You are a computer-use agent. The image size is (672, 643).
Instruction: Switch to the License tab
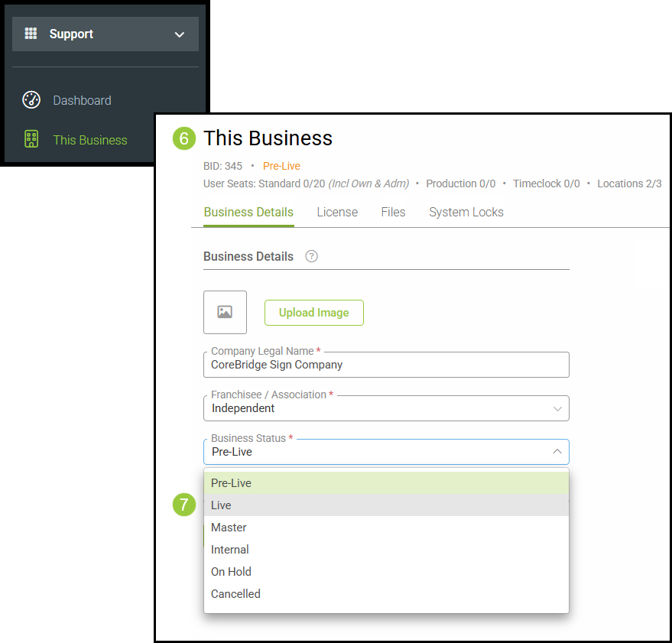tap(337, 213)
